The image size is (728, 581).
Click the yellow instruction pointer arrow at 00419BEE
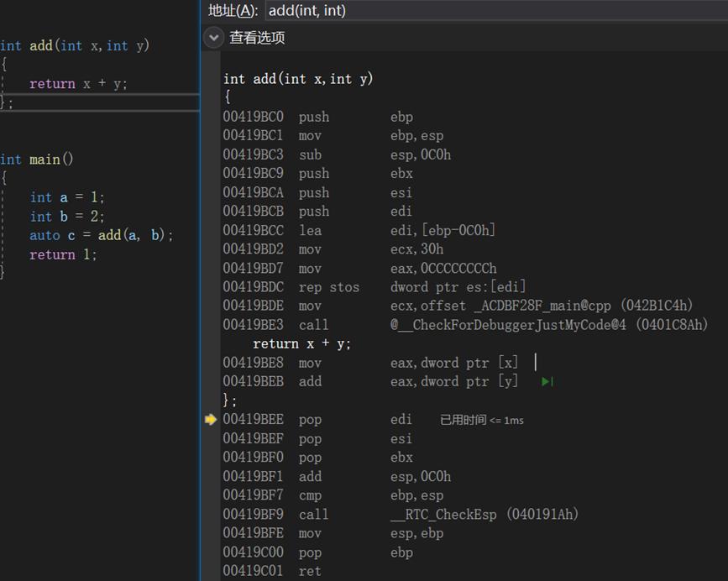[x=211, y=419]
